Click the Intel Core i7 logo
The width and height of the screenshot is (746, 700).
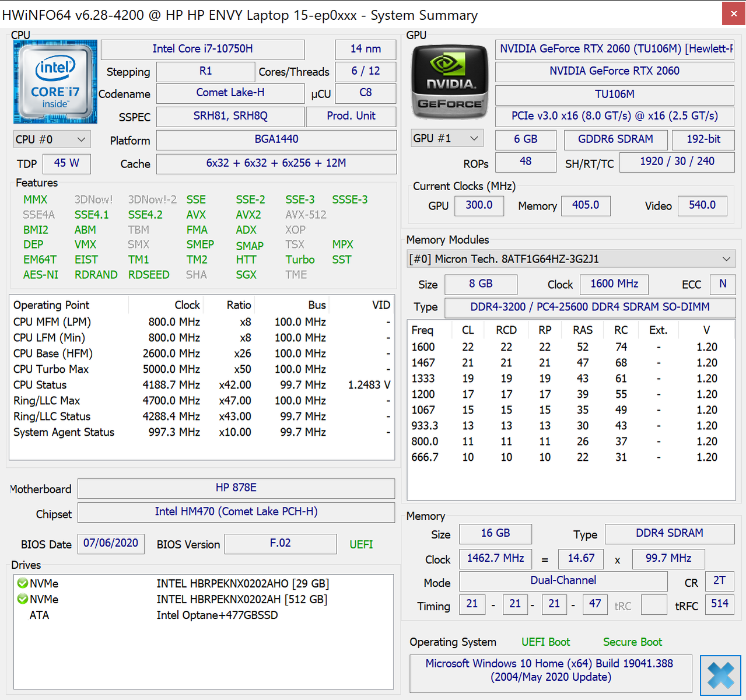pyautogui.click(x=55, y=82)
